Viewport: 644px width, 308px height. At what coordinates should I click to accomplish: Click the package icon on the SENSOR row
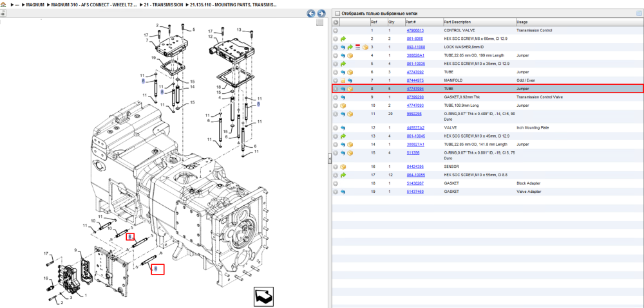343,167
